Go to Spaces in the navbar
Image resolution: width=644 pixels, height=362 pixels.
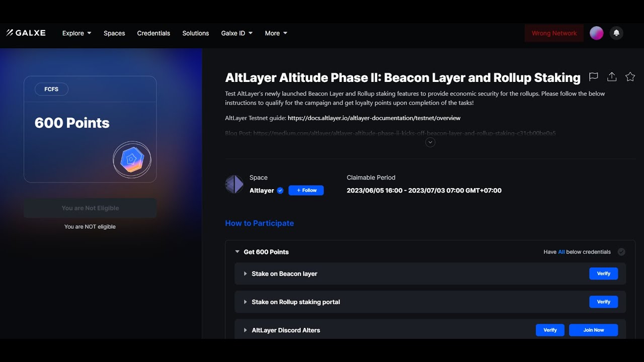[114, 33]
